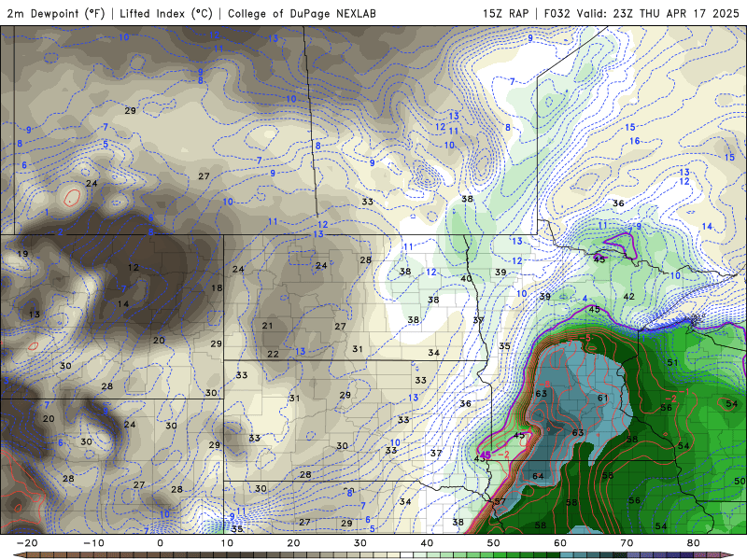Click the black 40 dewpoint value on the map
747x560 pixels.
point(466,278)
